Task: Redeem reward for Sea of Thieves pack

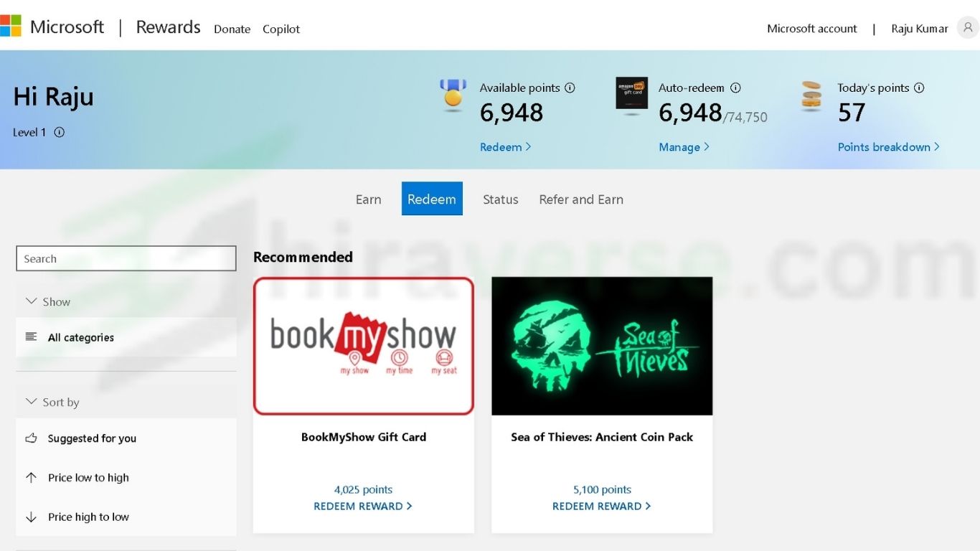Action: pos(602,506)
